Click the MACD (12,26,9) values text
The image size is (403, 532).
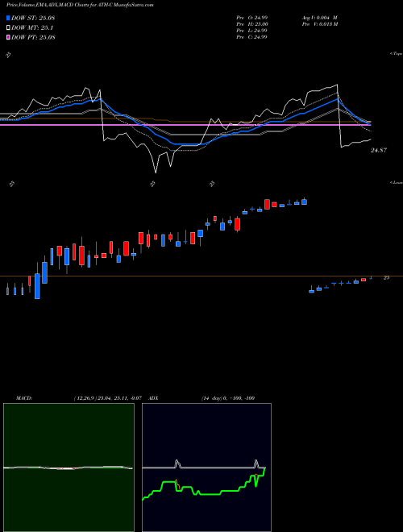[x=110, y=398]
